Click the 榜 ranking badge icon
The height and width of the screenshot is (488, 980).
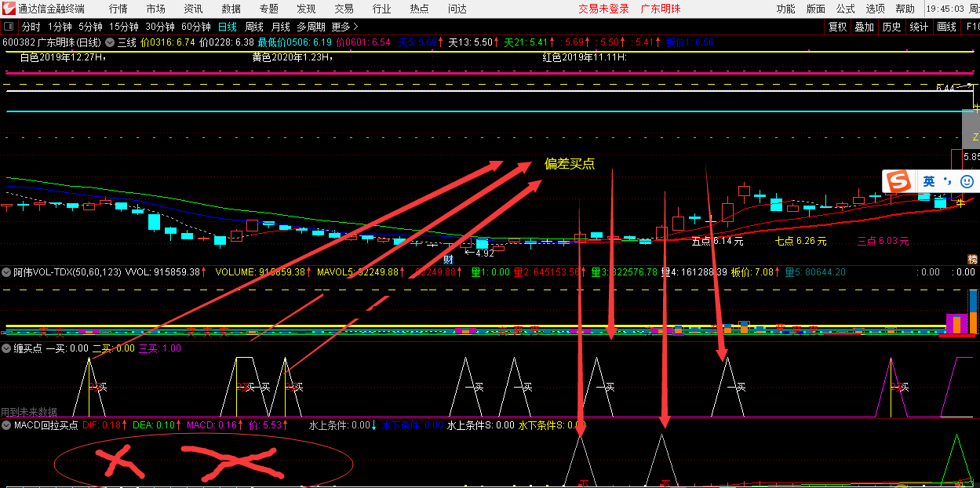pyautogui.click(x=973, y=259)
